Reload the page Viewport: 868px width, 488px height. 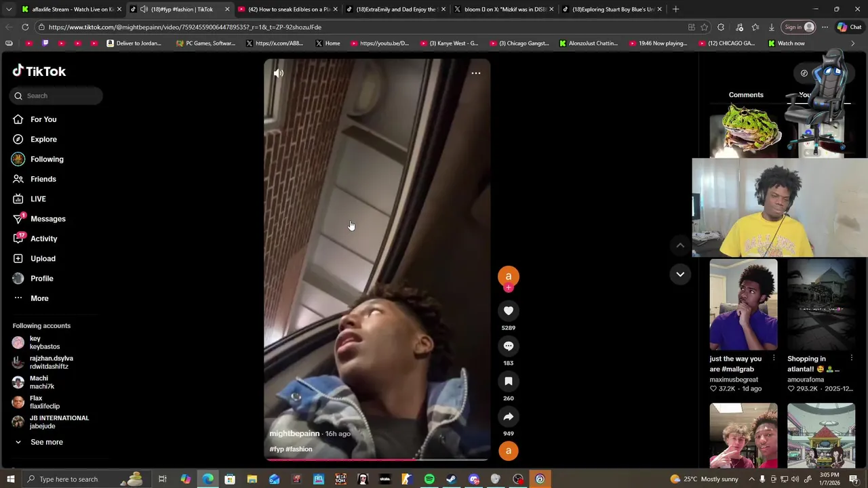click(25, 27)
